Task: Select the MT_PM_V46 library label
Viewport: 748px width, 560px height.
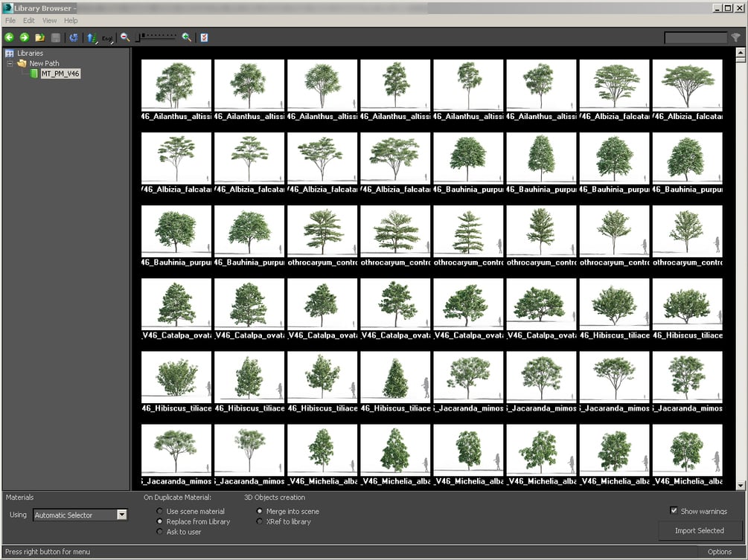Action: [x=60, y=74]
